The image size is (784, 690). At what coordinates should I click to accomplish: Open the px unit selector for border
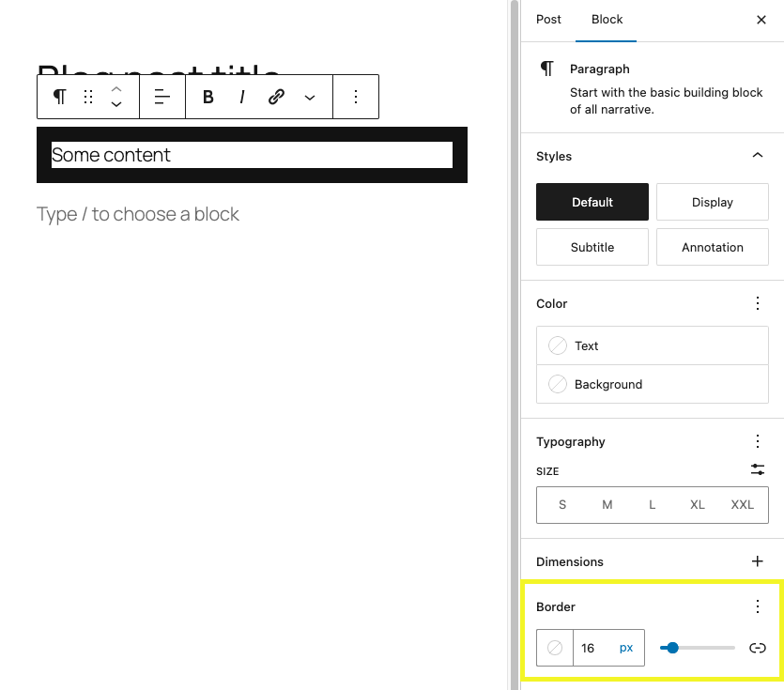point(626,648)
